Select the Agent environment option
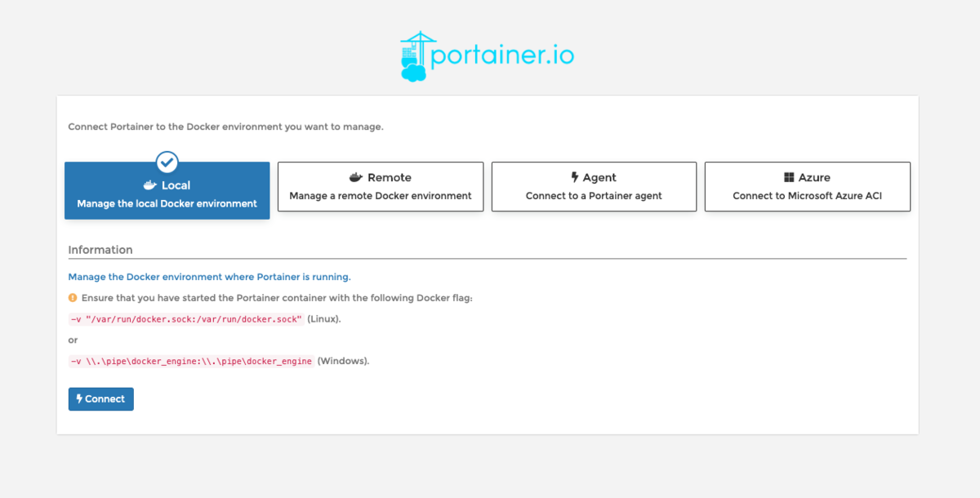Viewport: 980px width, 498px height. click(x=594, y=186)
